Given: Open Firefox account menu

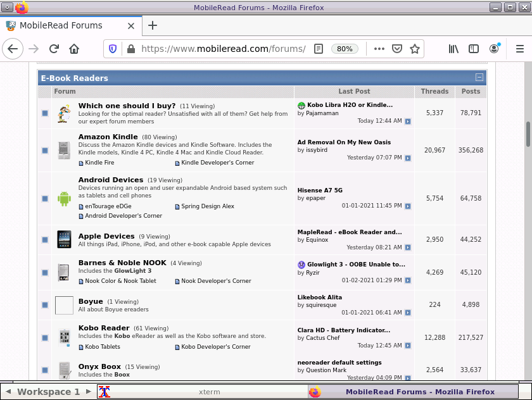Looking at the screenshot, I should (x=495, y=49).
